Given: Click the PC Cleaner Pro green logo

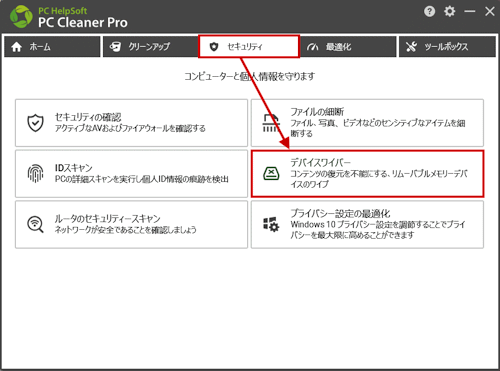Looking at the screenshot, I should click(21, 17).
